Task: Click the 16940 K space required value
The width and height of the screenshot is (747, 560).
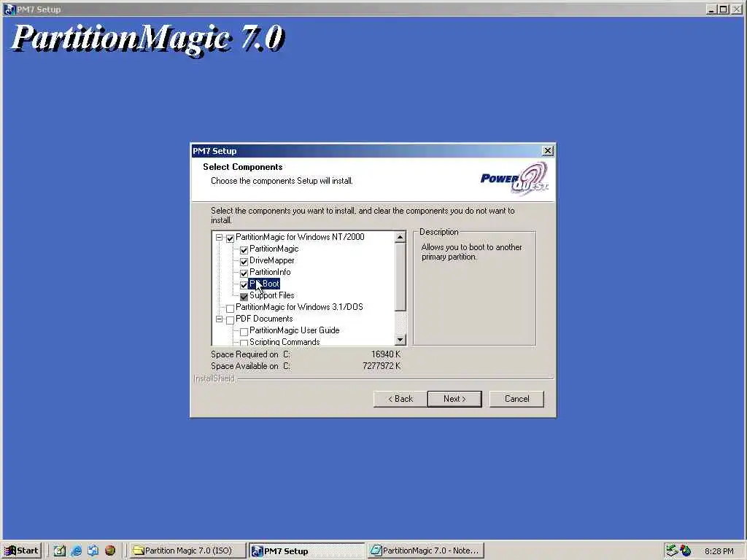Action: [386, 354]
